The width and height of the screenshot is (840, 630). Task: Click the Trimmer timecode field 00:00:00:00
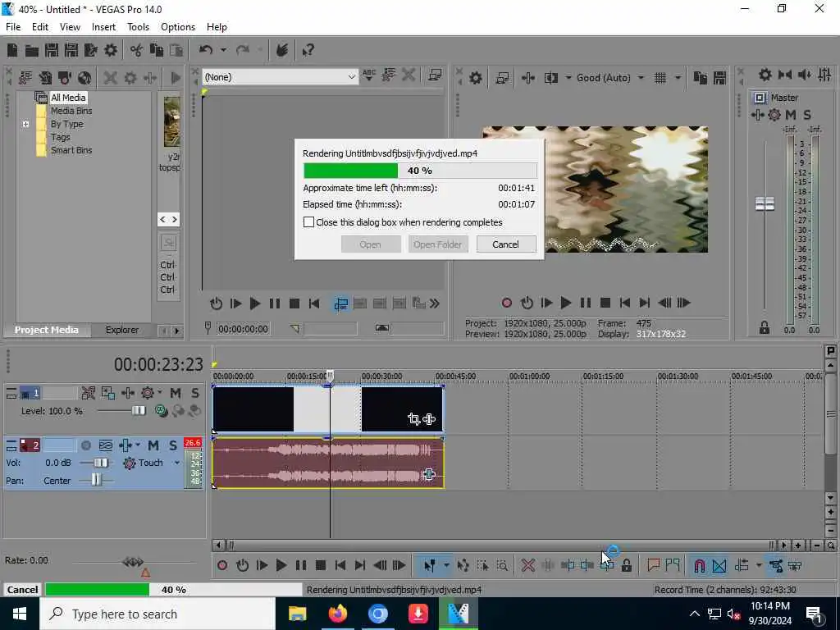[x=243, y=329]
